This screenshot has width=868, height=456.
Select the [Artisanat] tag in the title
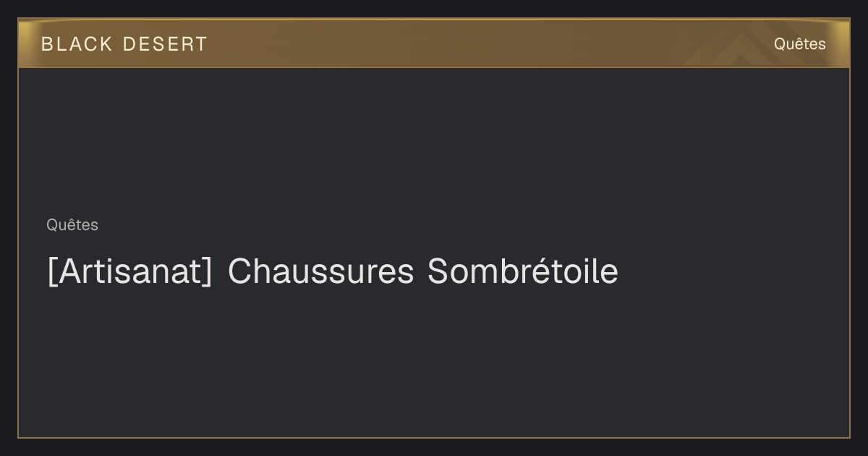click(x=130, y=272)
